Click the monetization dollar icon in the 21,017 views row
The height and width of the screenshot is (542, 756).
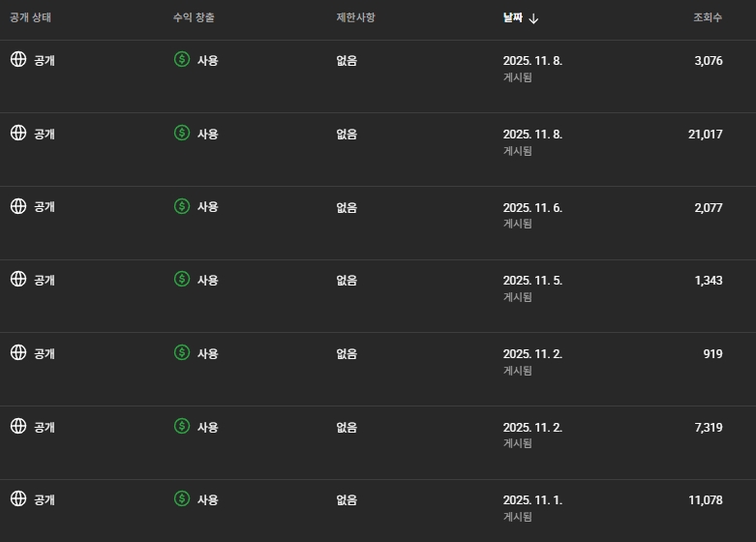pos(182,134)
